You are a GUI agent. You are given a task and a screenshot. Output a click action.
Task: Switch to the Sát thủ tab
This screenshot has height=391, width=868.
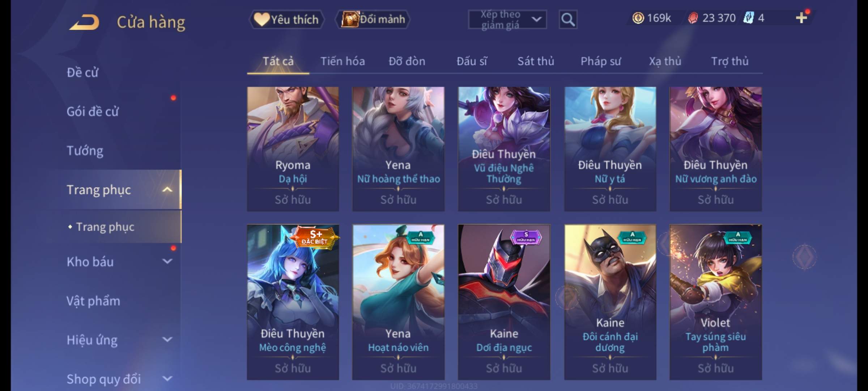tap(536, 61)
